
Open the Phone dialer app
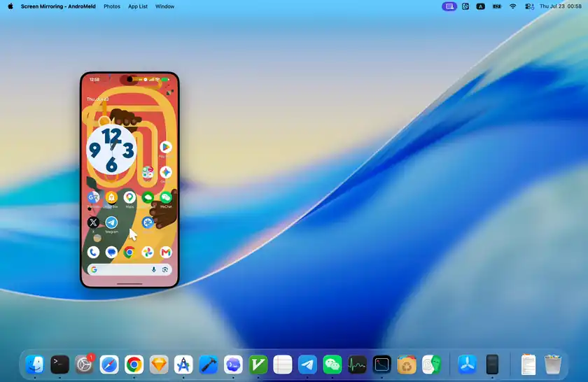pos(93,253)
